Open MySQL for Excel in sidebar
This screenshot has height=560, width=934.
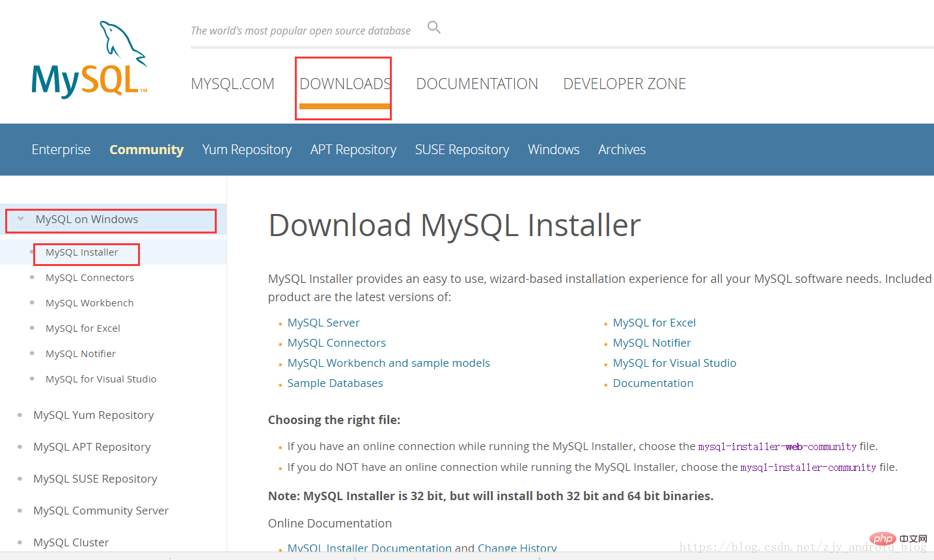pos(83,328)
